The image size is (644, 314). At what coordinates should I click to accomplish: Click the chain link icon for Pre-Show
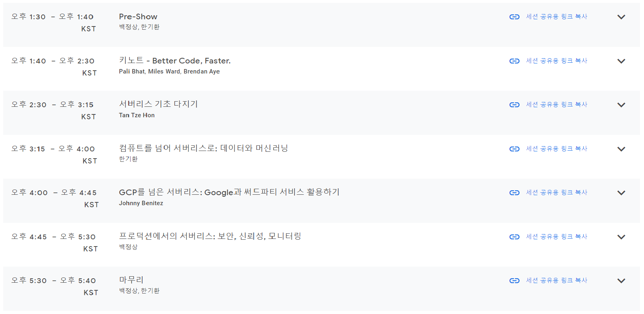(x=514, y=17)
